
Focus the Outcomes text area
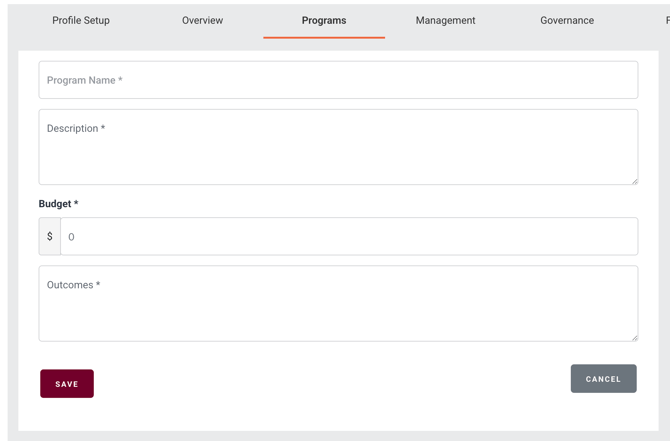click(338, 307)
